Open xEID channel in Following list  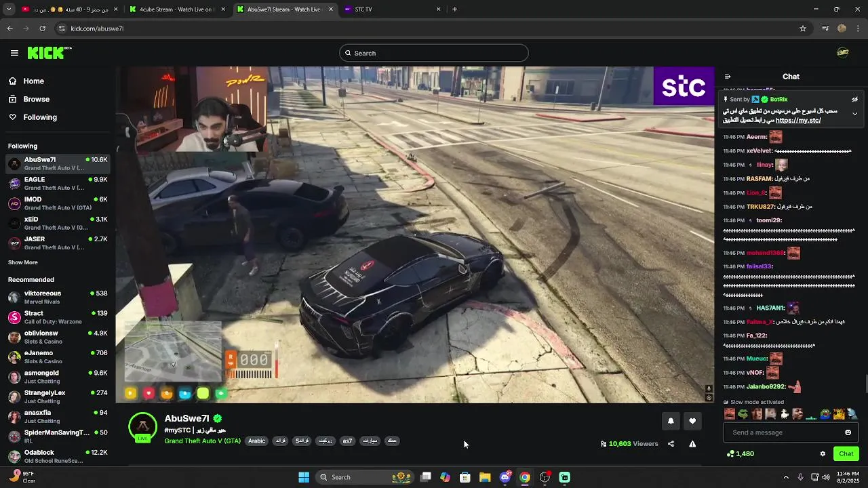[58, 224]
